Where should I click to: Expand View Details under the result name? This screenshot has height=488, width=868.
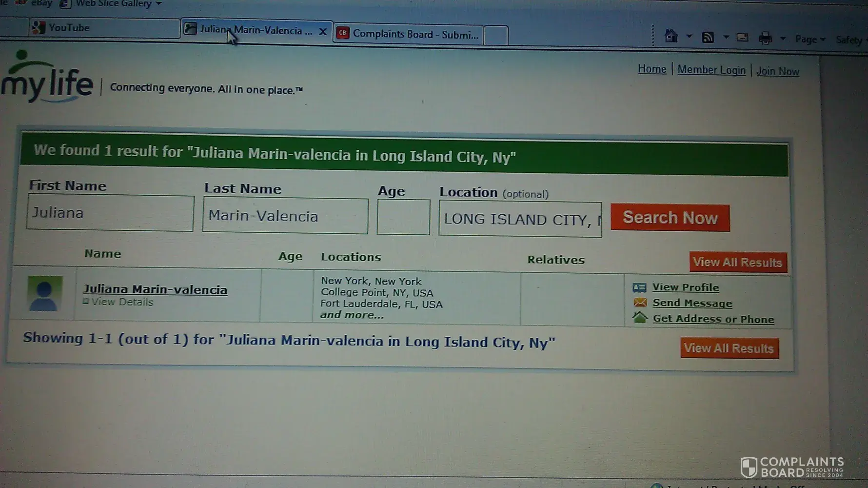[118, 302]
